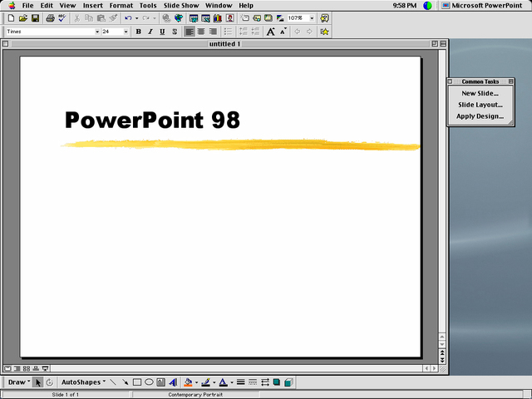Switch to Slide Sorter view button
Viewport: 532px width, 399px height.
tap(26, 368)
